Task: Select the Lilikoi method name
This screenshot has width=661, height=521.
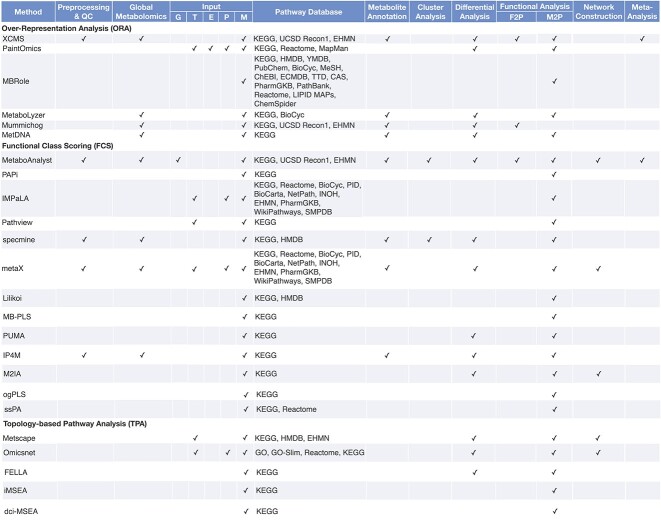Action: click(12, 298)
